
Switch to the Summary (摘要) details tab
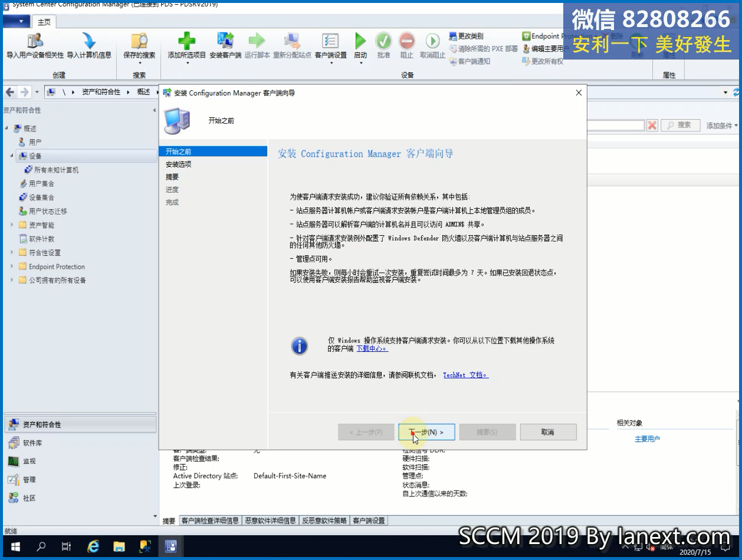pyautogui.click(x=169, y=521)
